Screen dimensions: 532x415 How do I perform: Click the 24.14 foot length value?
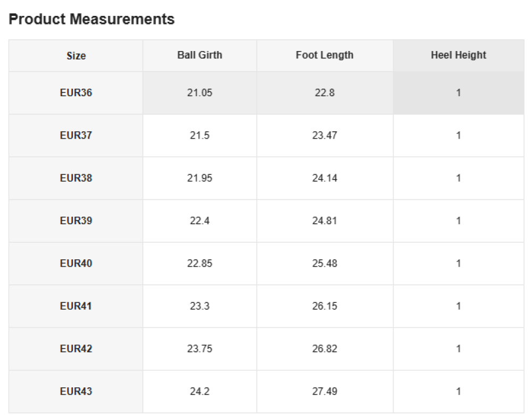[x=325, y=178]
